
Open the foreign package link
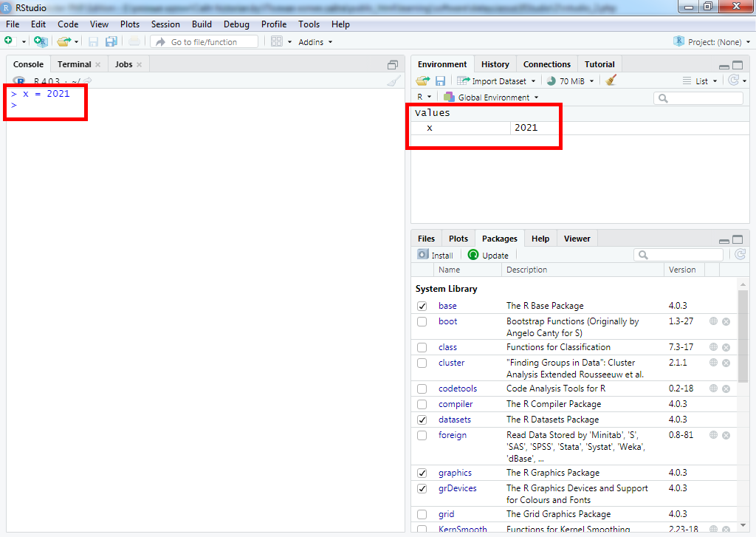click(452, 435)
